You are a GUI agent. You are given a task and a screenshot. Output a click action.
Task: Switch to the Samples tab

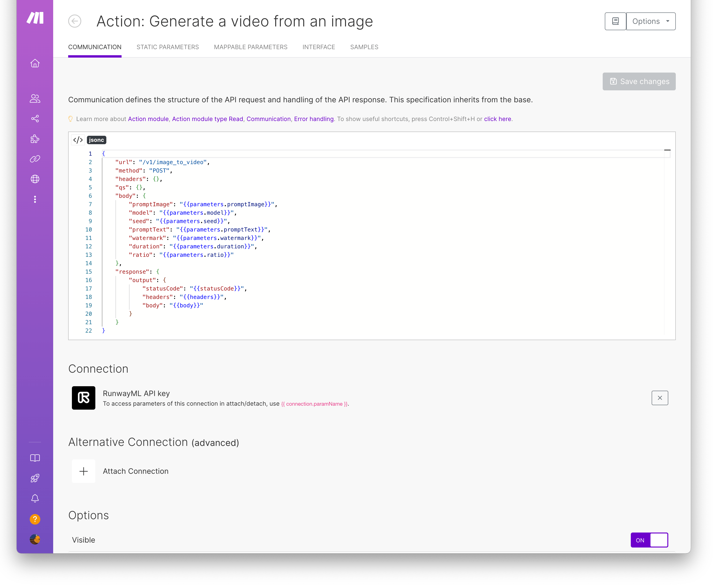(364, 47)
